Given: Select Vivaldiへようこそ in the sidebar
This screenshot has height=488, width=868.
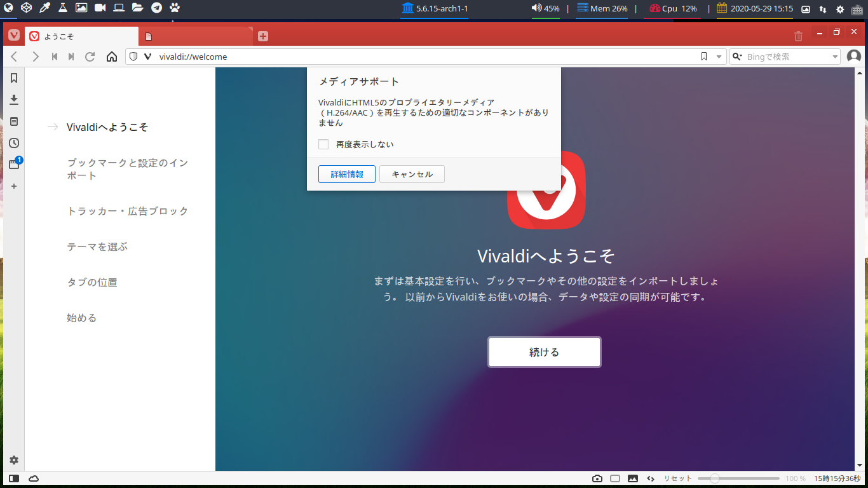Looking at the screenshot, I should point(107,127).
